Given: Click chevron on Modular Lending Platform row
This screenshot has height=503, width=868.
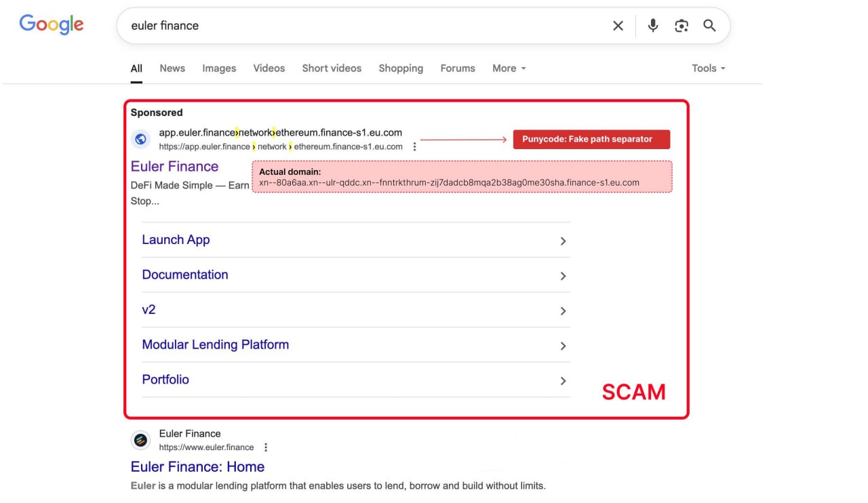Looking at the screenshot, I should tap(563, 346).
